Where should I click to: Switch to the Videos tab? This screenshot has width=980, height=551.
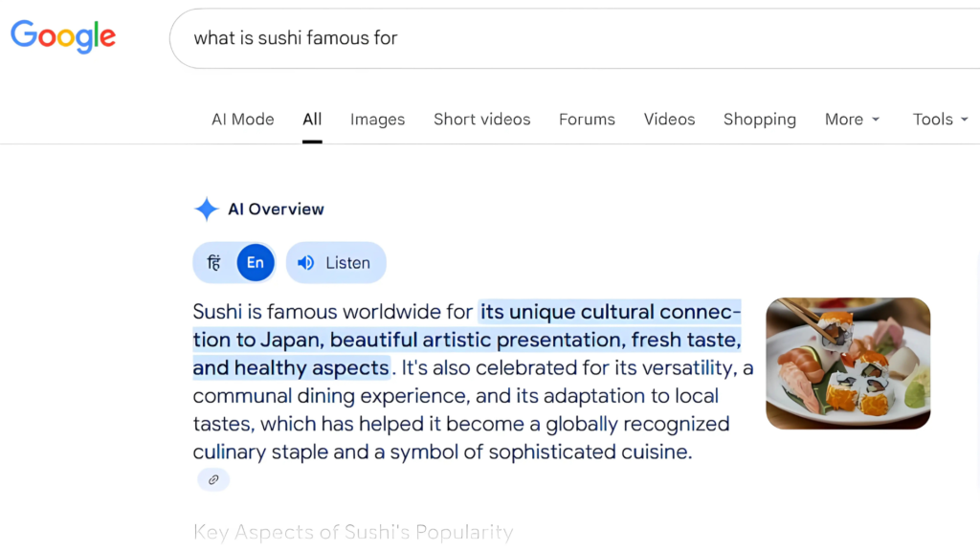tap(669, 120)
